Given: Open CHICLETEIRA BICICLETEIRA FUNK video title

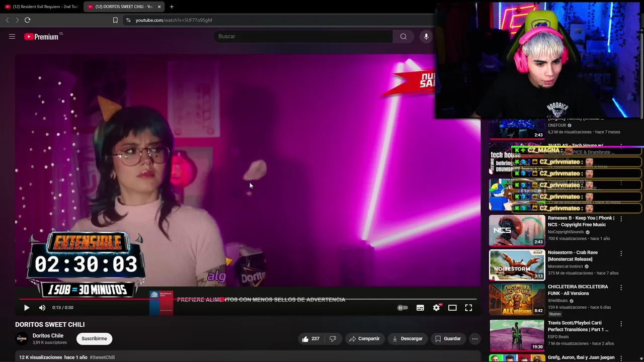Looking at the screenshot, I should [578, 290].
